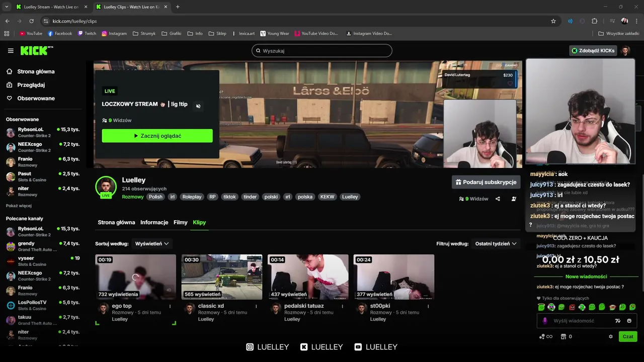Open the browser extensions puzzle icon
The image size is (644, 362).
point(595,21)
